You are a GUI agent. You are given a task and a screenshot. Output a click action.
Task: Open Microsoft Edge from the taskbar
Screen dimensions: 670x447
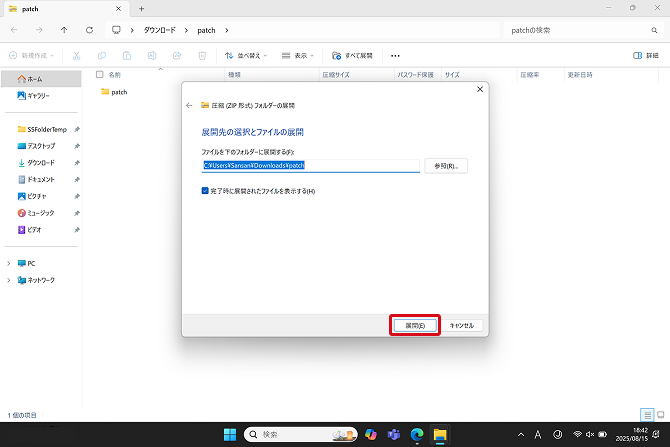(417, 435)
